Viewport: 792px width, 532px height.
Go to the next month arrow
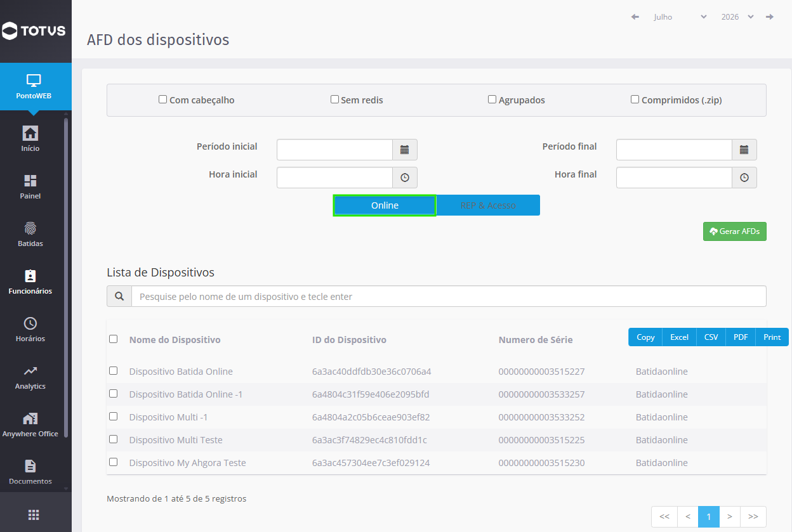[x=770, y=17]
